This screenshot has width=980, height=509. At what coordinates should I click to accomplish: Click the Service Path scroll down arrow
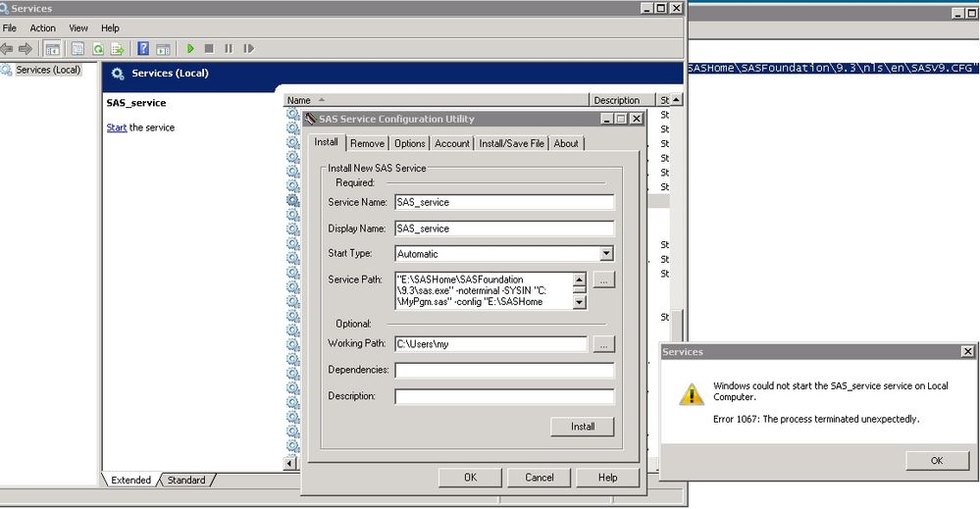click(x=580, y=302)
